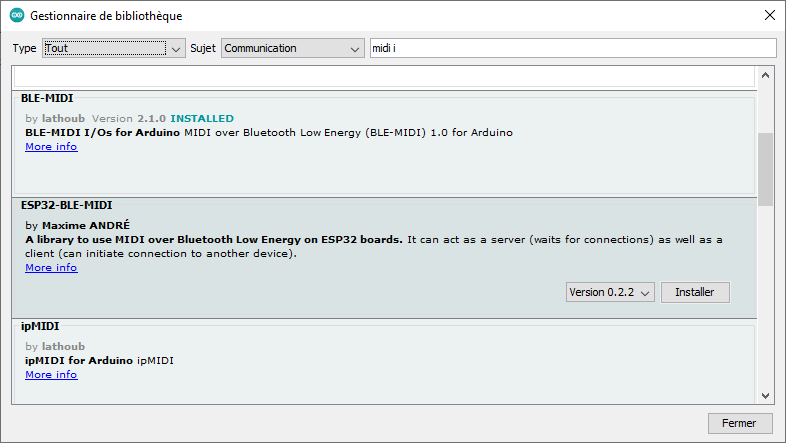Click the Arduino logo icon in title bar
Viewport: 786px width, 443px height.
[x=17, y=15]
